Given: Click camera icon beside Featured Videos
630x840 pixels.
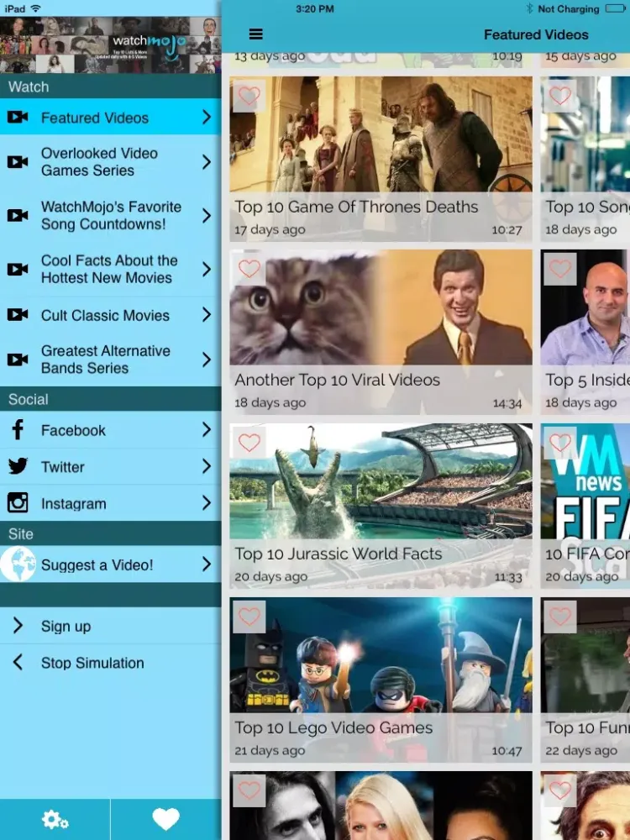Looking at the screenshot, I should (x=18, y=117).
